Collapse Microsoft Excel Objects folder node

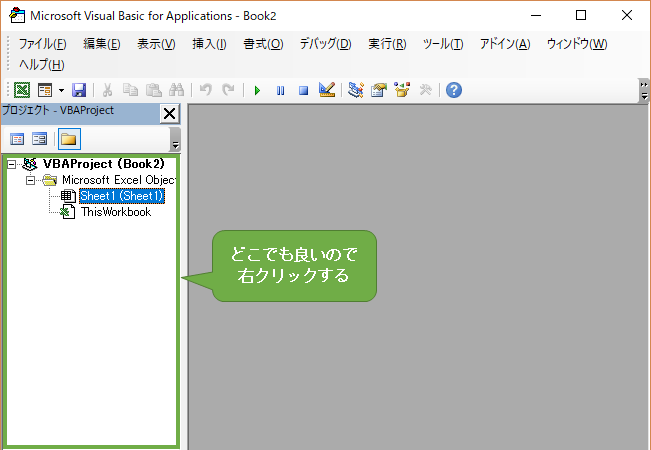tap(30, 181)
